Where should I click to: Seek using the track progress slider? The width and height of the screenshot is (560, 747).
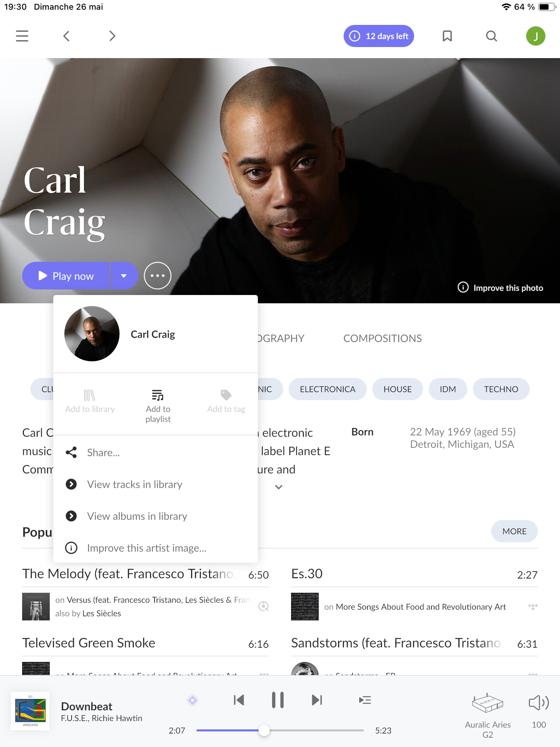[280, 730]
